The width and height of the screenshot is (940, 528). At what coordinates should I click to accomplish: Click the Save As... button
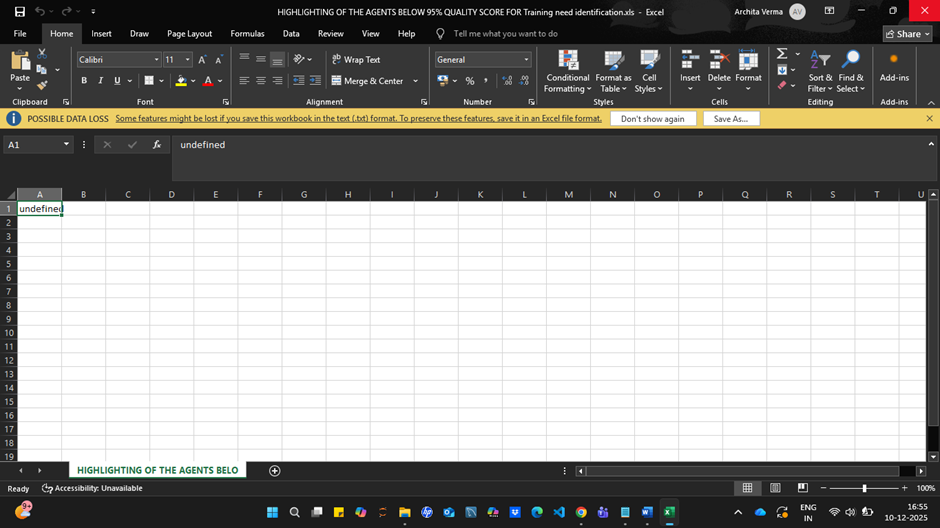pyautogui.click(x=730, y=119)
